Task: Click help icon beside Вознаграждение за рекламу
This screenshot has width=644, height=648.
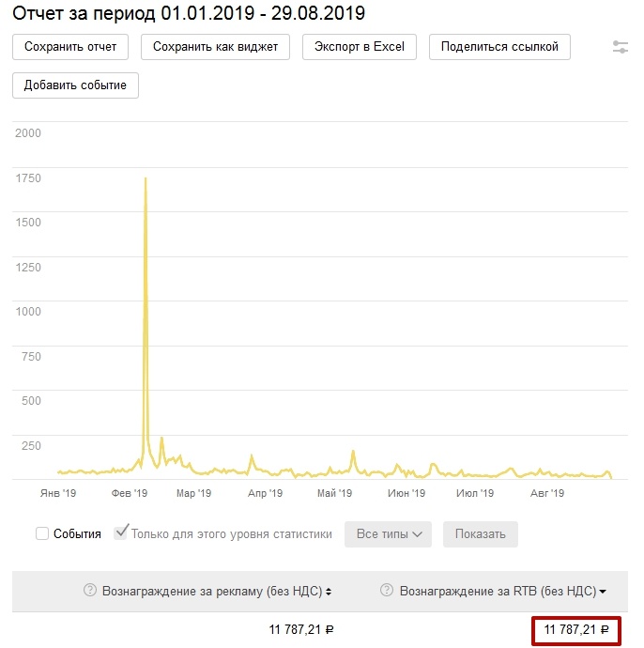Action: [89, 590]
